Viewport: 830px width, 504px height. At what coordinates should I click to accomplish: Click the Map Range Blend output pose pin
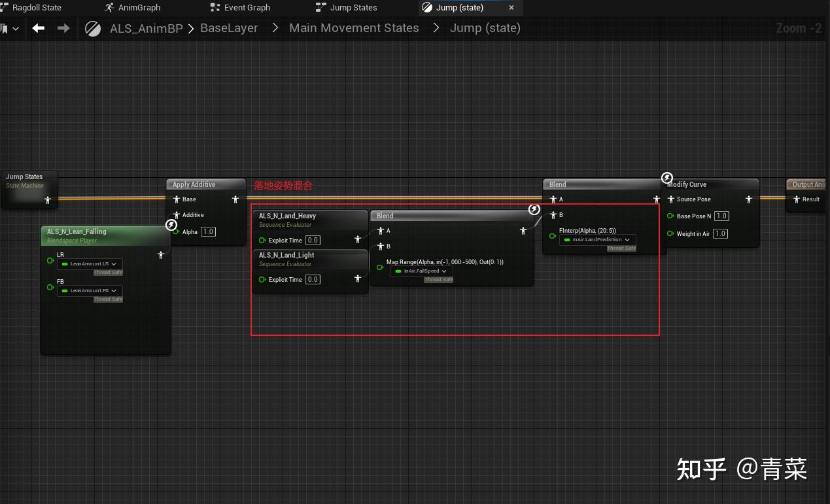click(x=523, y=231)
